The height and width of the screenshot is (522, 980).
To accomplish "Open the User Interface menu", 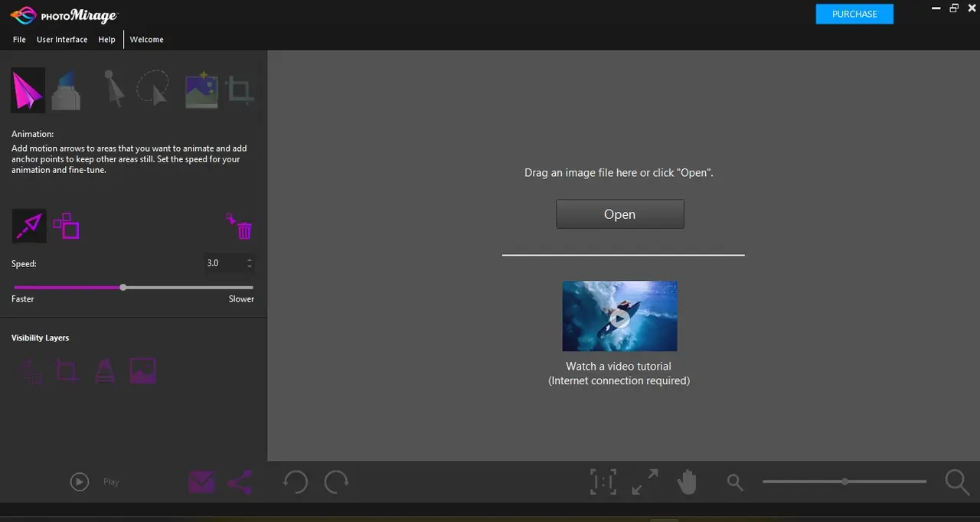I will point(62,40).
